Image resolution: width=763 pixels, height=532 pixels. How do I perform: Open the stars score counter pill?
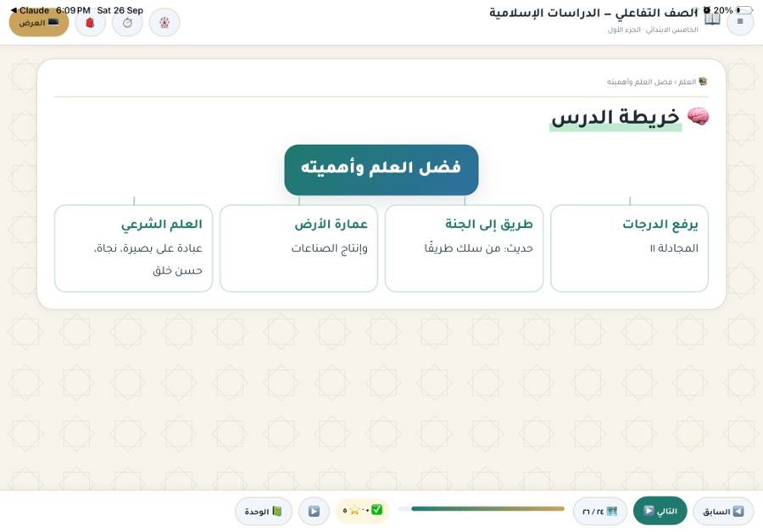[x=363, y=511]
